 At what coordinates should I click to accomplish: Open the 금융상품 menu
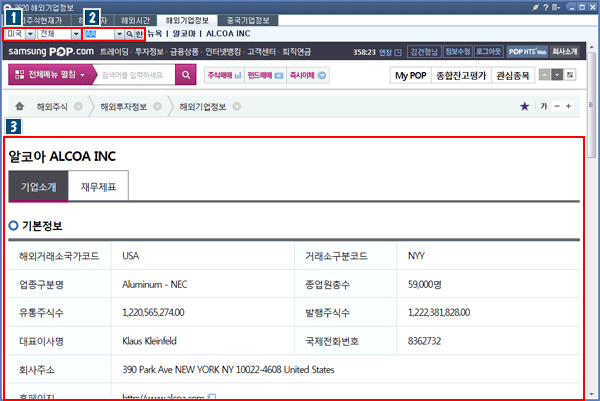click(x=184, y=52)
